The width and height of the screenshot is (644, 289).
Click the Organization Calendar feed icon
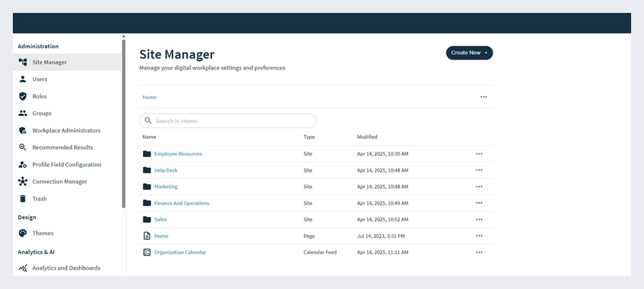pyautogui.click(x=147, y=252)
